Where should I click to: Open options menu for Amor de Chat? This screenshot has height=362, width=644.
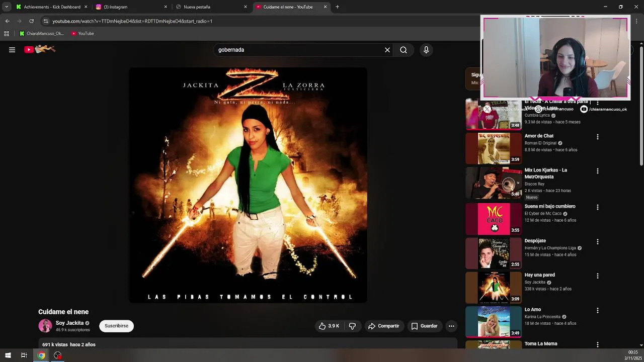(x=597, y=137)
